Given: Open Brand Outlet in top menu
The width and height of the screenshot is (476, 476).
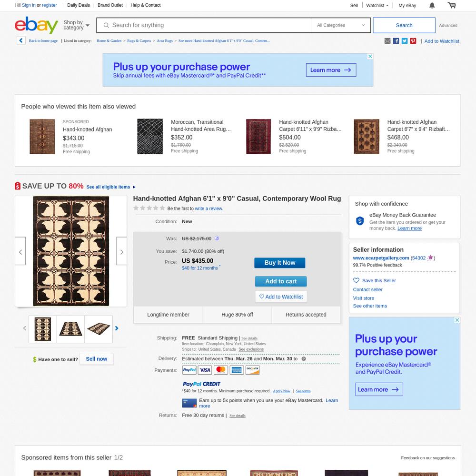Looking at the screenshot, I should point(110,5).
